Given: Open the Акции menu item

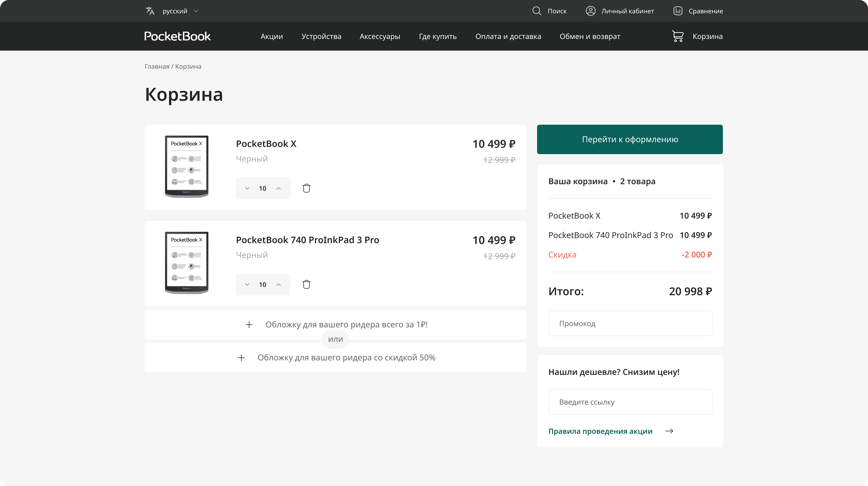Looking at the screenshot, I should [272, 36].
